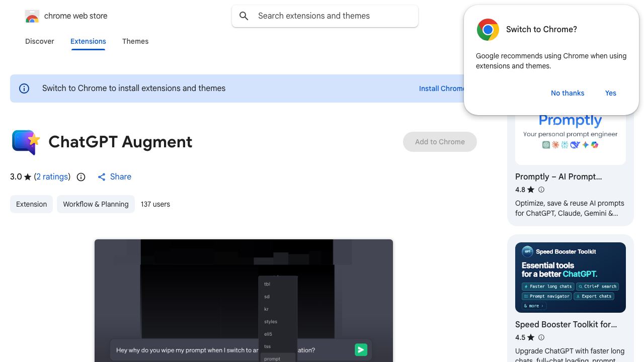Click the search magnifier icon
644x362 pixels.
coord(244,16)
